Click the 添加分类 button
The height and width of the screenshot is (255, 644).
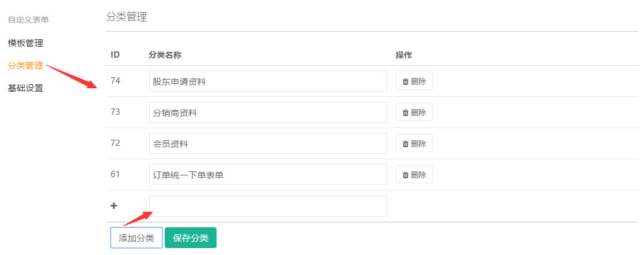pyautogui.click(x=137, y=238)
